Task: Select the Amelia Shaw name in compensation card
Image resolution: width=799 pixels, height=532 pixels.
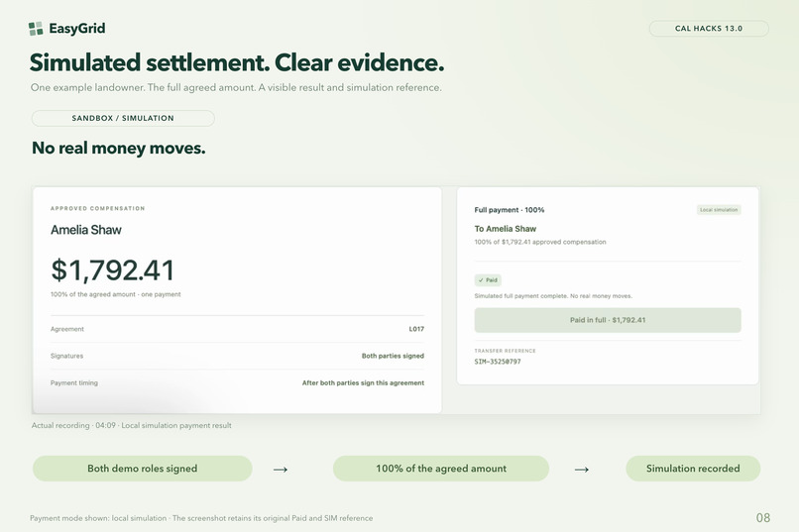Action: click(85, 230)
